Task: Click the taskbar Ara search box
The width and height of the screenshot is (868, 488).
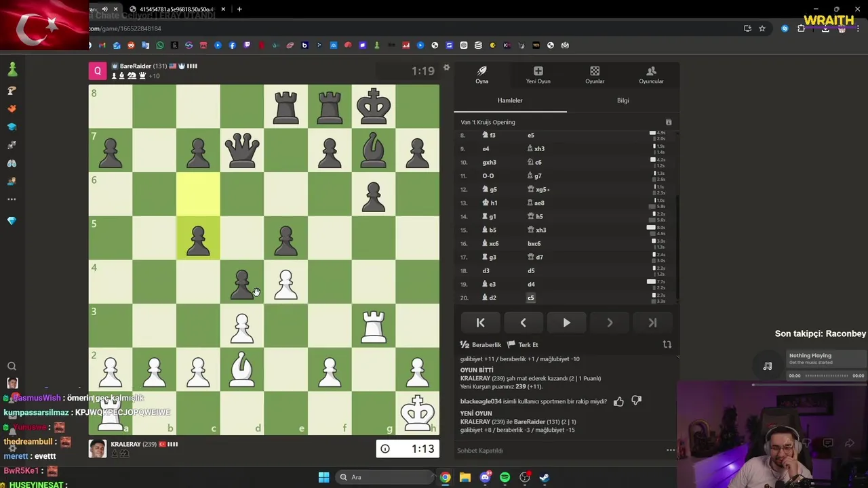Action: click(x=384, y=477)
